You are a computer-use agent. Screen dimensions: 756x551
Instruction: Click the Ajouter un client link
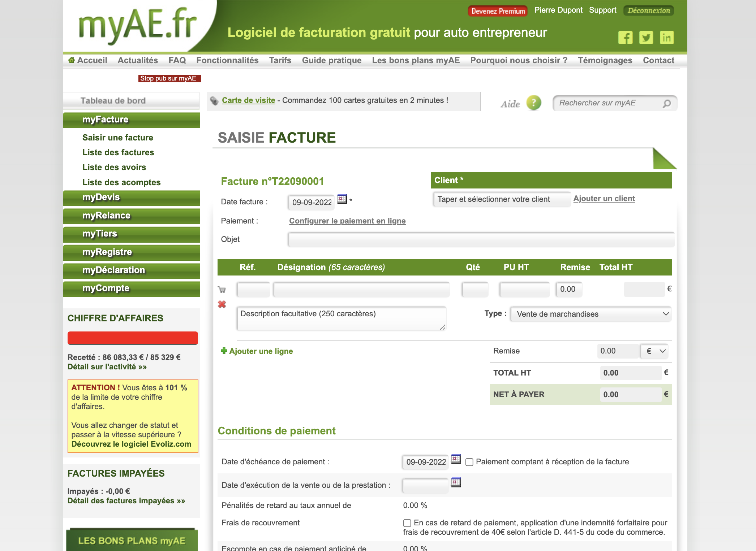(x=603, y=198)
